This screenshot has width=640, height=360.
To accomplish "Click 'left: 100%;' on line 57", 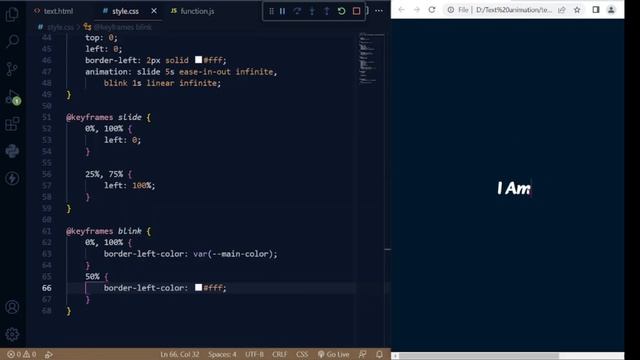I will 129,185.
